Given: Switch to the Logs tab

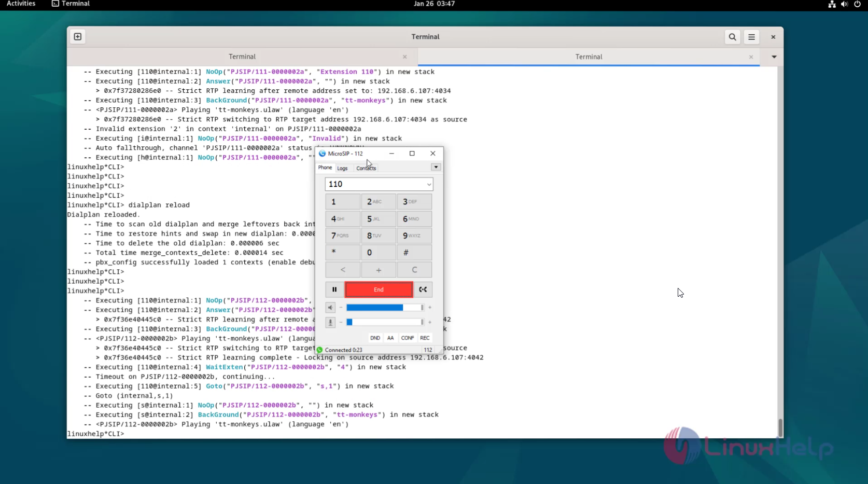Looking at the screenshot, I should pos(342,168).
